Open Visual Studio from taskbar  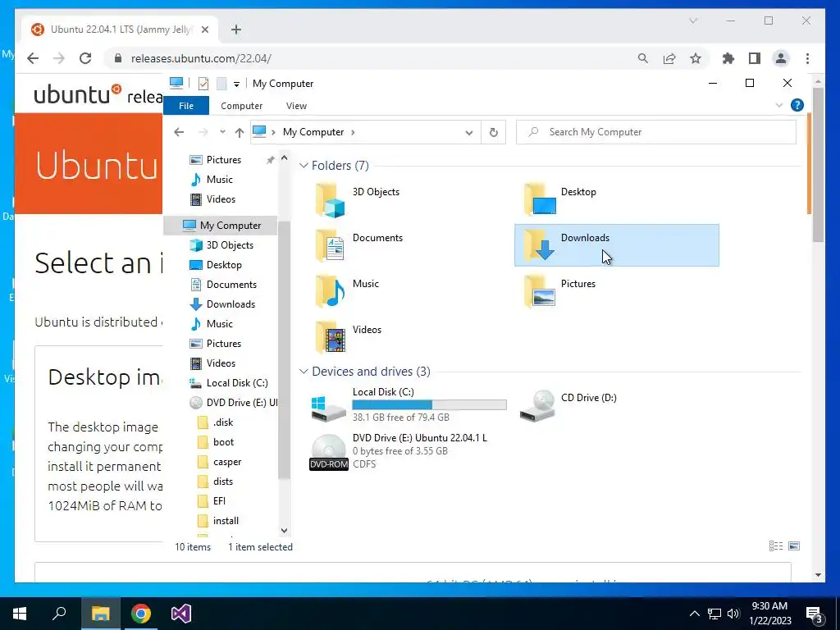181,614
